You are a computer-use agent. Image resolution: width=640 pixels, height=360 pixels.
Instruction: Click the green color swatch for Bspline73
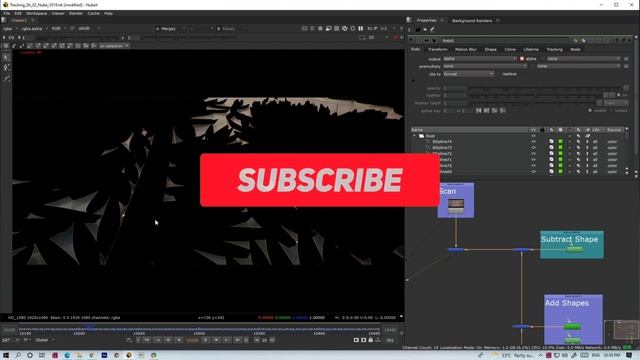(560, 148)
